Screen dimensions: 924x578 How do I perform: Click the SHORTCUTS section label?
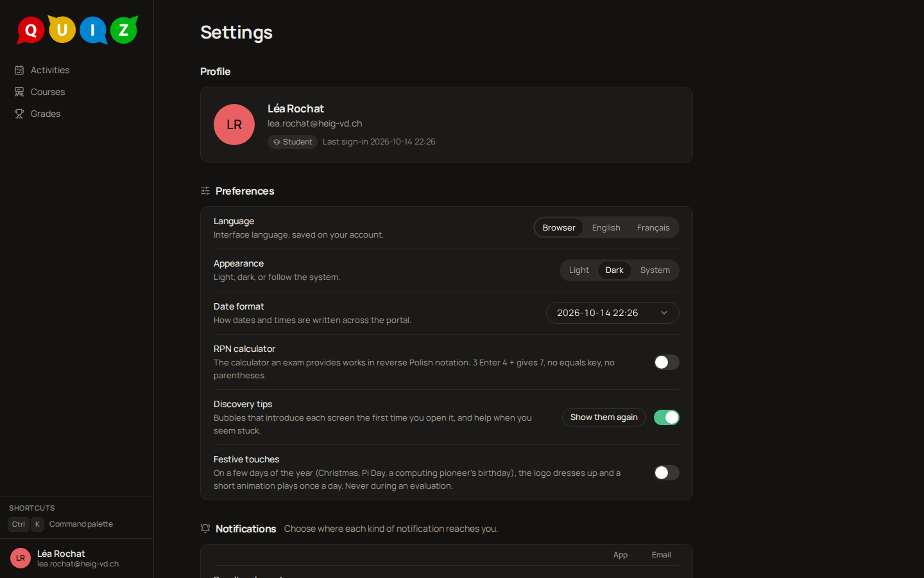[x=31, y=508]
